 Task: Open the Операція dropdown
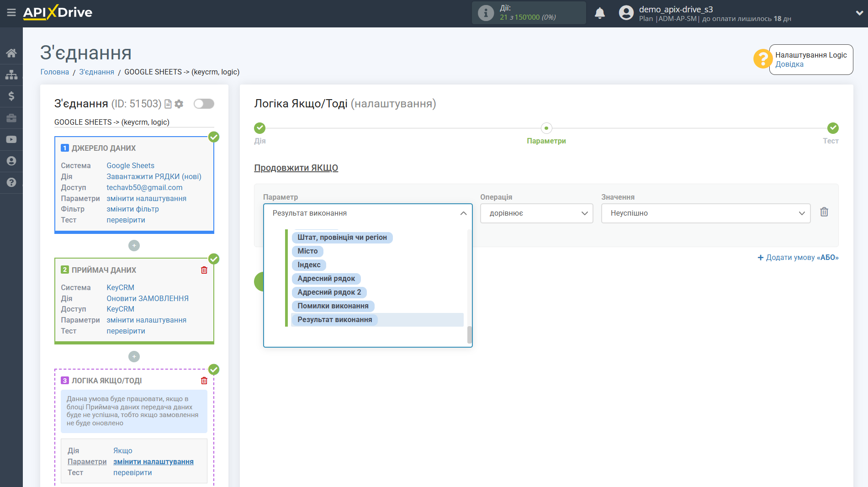point(536,213)
